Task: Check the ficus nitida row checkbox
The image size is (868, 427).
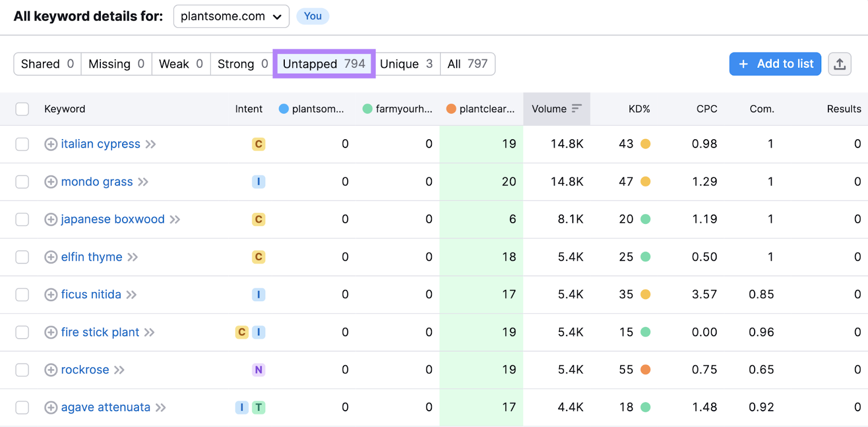Action: tap(22, 295)
